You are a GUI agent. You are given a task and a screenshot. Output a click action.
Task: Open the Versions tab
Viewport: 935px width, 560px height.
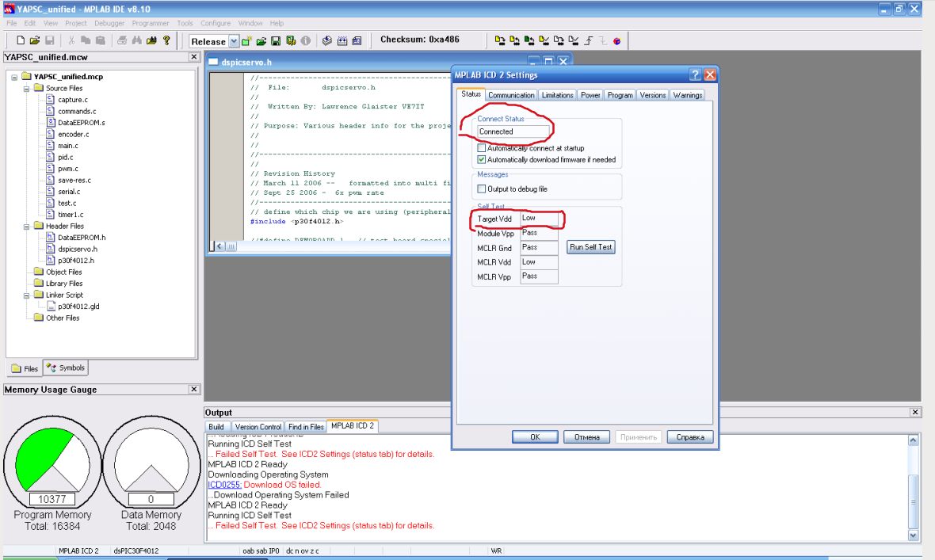pyautogui.click(x=652, y=95)
